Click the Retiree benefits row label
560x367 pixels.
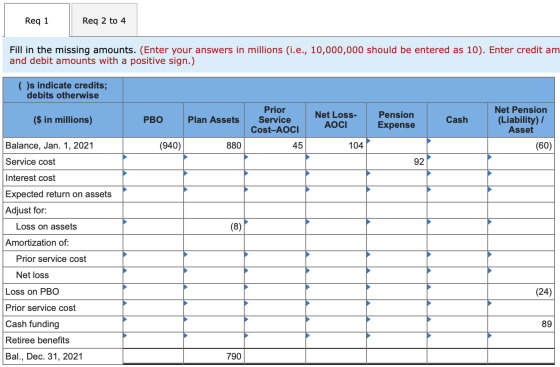click(x=38, y=340)
